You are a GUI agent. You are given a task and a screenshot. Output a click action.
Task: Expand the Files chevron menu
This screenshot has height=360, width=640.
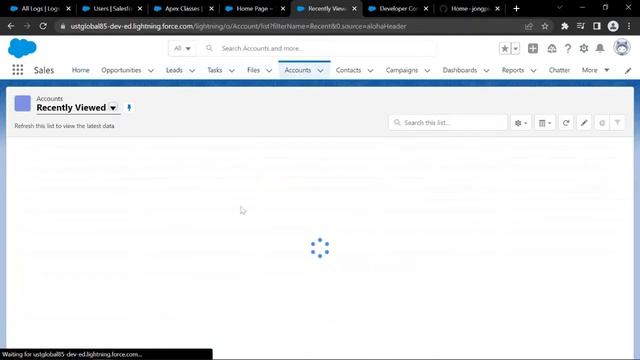(x=269, y=71)
